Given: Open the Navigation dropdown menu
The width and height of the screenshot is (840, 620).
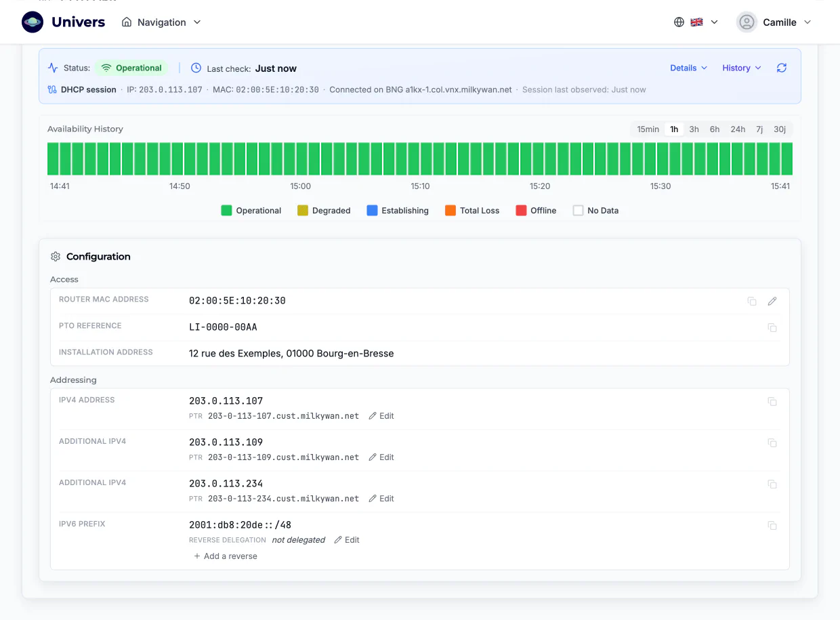Looking at the screenshot, I should click(161, 22).
